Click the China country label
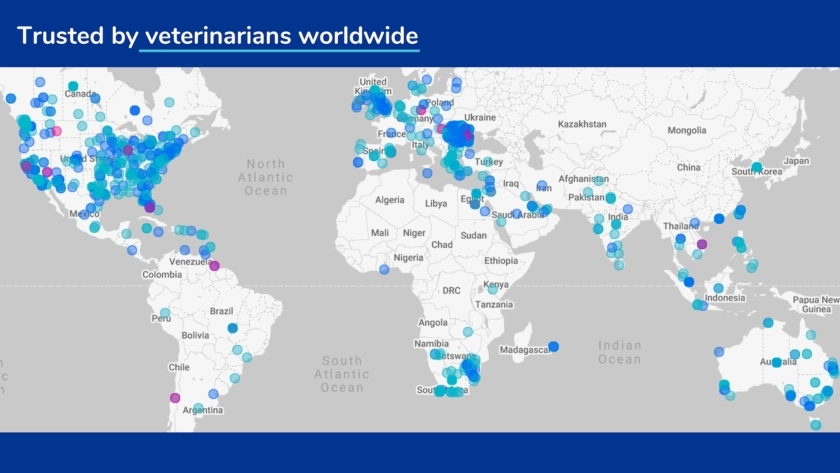The image size is (840, 473). (x=688, y=167)
